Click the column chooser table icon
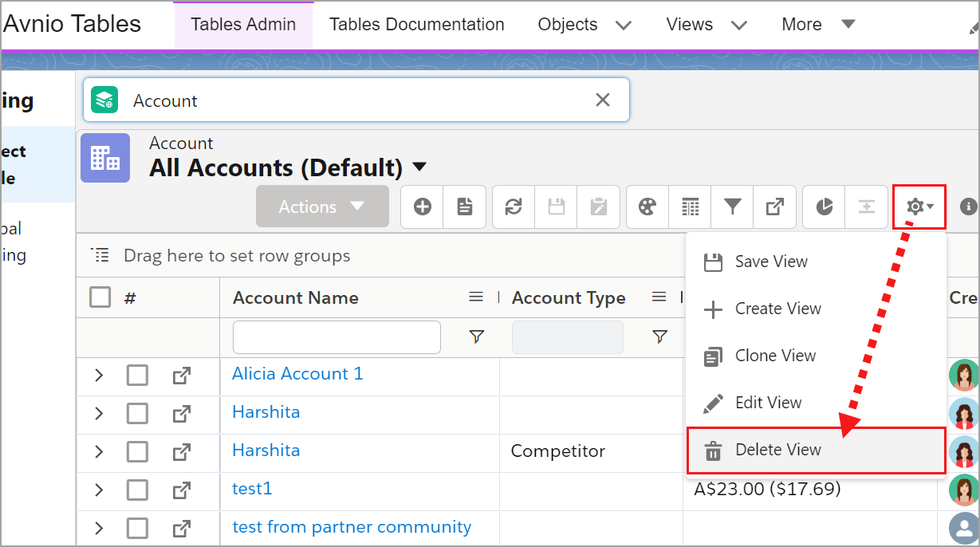 690,207
